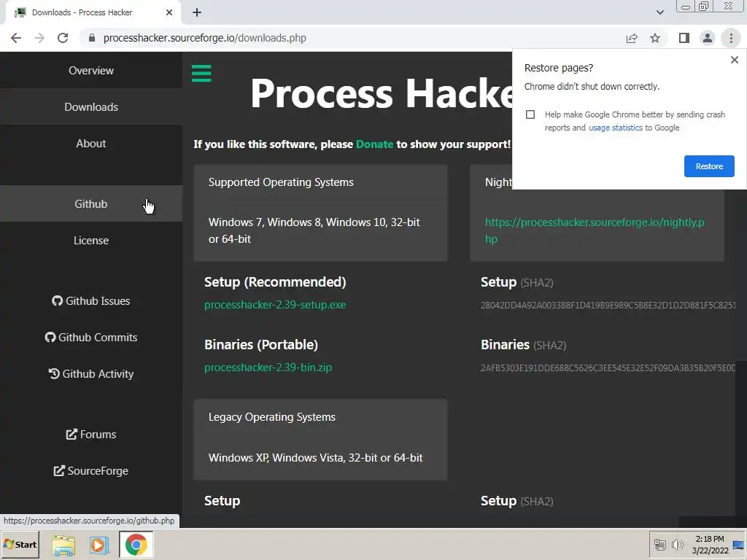Visit the SourceForge external link
Image resolution: width=747 pixels, height=560 pixels.
[91, 471]
